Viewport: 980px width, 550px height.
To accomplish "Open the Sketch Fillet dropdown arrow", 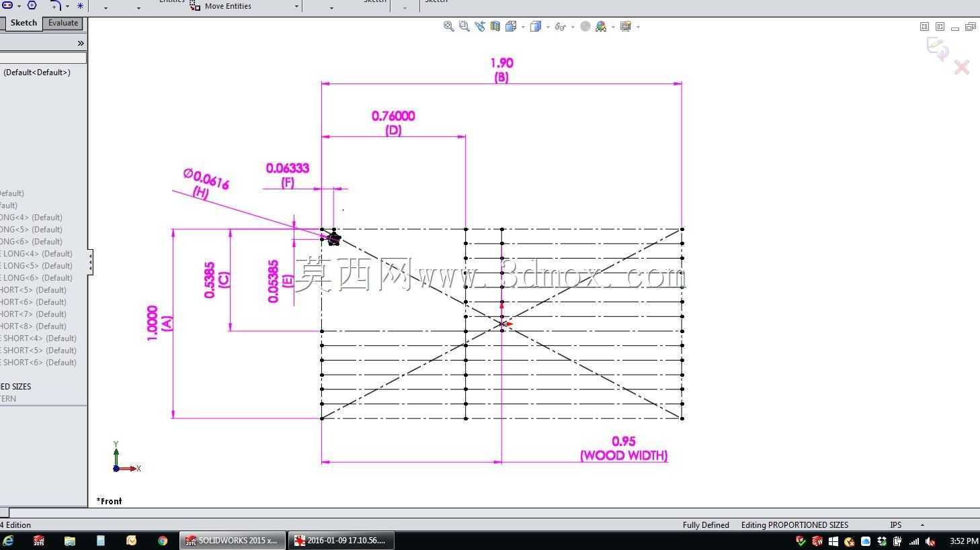I will tap(67, 6).
